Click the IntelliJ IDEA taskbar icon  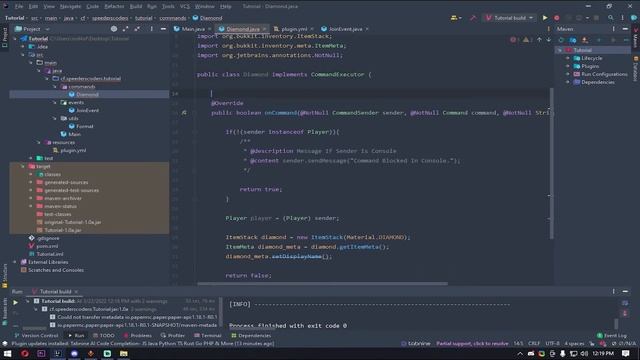coord(58,353)
